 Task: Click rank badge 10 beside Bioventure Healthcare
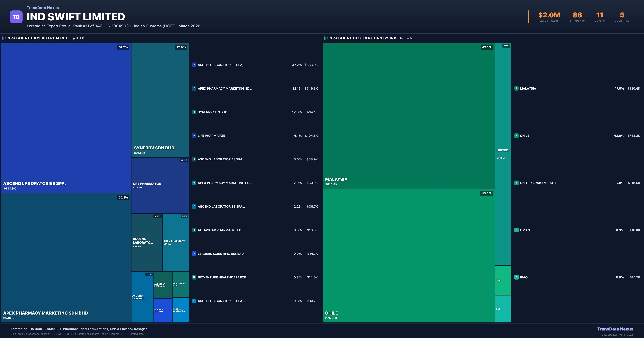(x=194, y=277)
